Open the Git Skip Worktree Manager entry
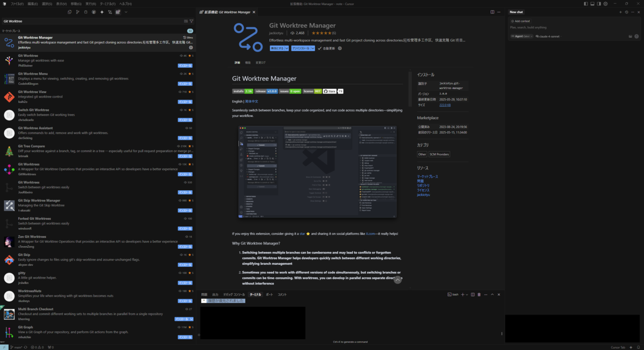Screen dimensions: 644x350 [98, 205]
